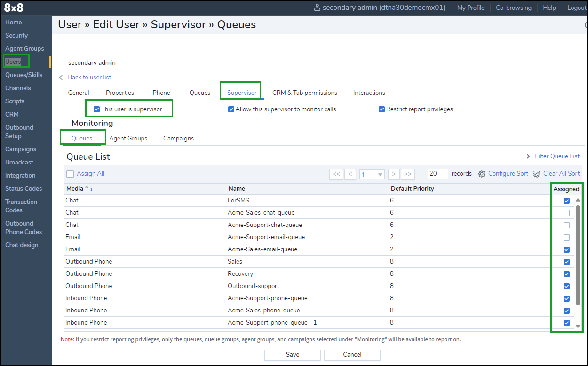Open Status Codes in sidebar
The height and width of the screenshot is (366, 588).
coord(24,188)
